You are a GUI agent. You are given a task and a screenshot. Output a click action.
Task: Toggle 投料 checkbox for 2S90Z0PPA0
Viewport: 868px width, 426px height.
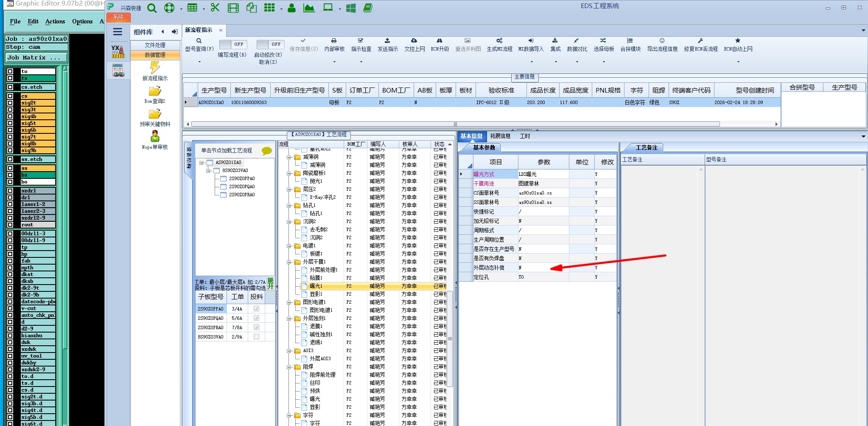[x=256, y=309]
